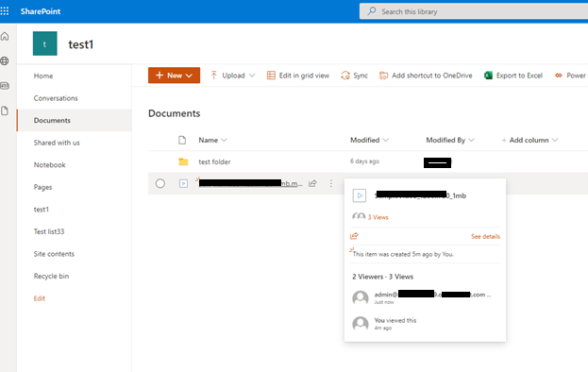Click the test1 site title
This screenshot has height=372, width=588.
(80, 44)
